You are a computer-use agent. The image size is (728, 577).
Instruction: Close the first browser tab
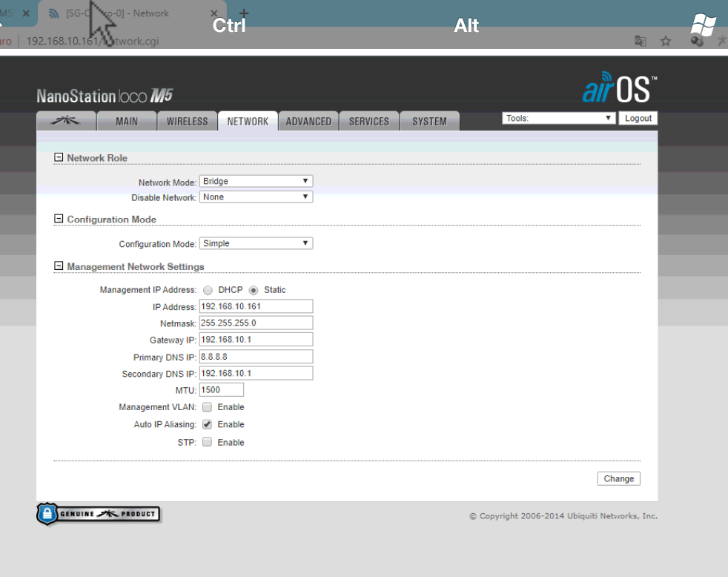(26, 13)
